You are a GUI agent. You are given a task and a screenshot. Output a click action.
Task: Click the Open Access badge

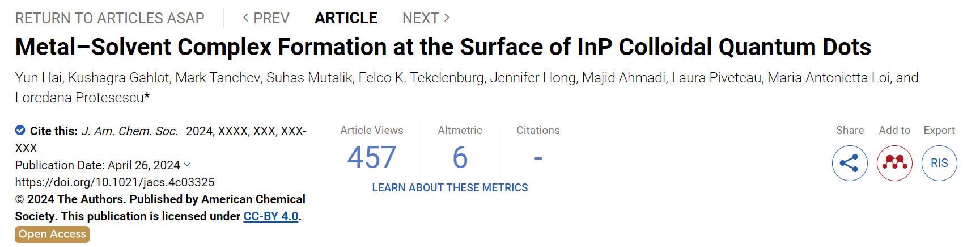pyautogui.click(x=52, y=234)
